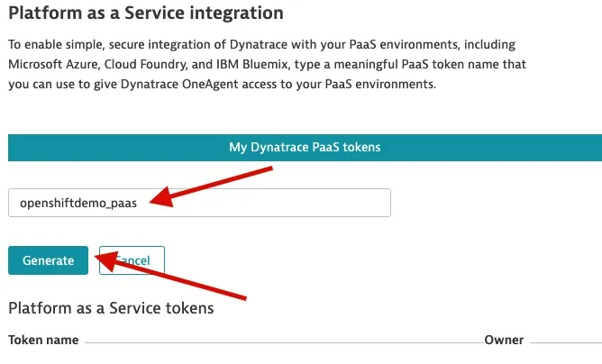Select the Token name column header
602x364 pixels.
click(43, 340)
